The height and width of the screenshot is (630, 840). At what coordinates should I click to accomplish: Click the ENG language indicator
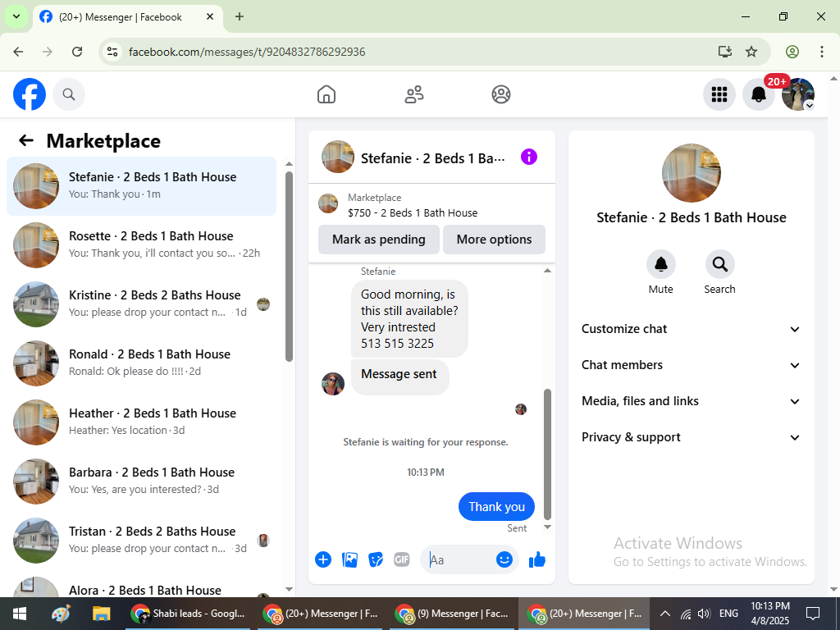(728, 614)
